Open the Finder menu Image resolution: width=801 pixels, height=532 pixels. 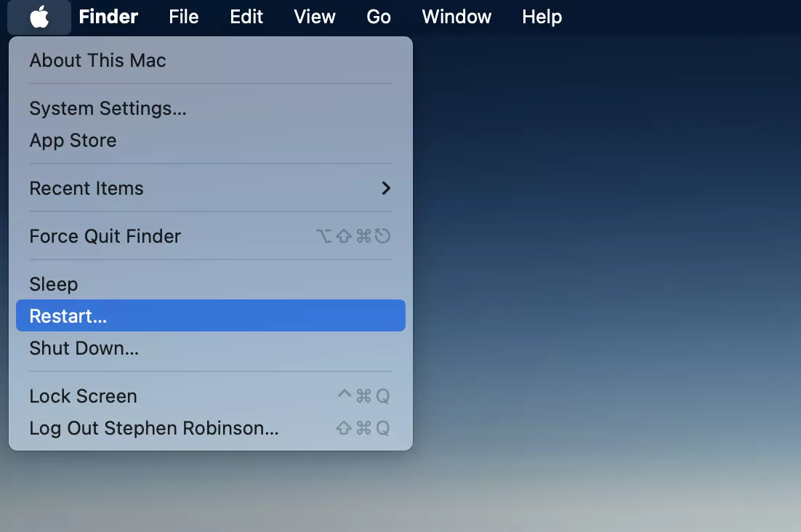108,17
